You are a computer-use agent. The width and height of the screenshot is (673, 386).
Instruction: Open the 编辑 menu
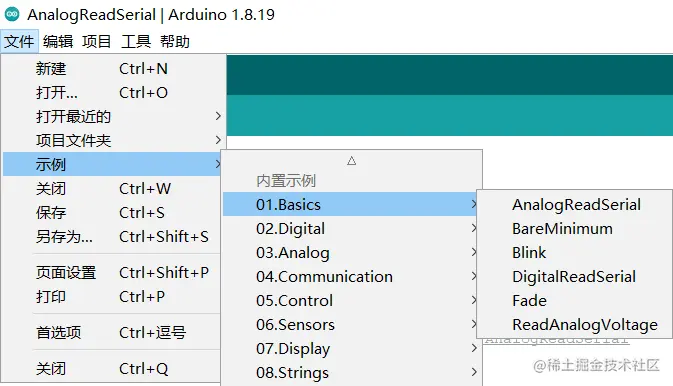[x=58, y=42]
